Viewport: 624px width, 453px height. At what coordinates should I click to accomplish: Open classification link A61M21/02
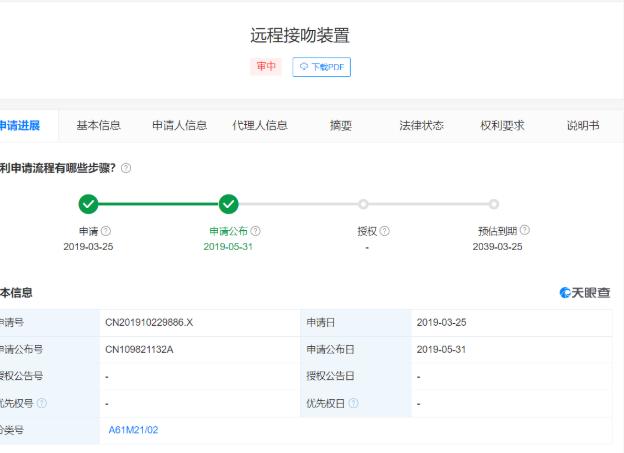pyautogui.click(x=133, y=430)
